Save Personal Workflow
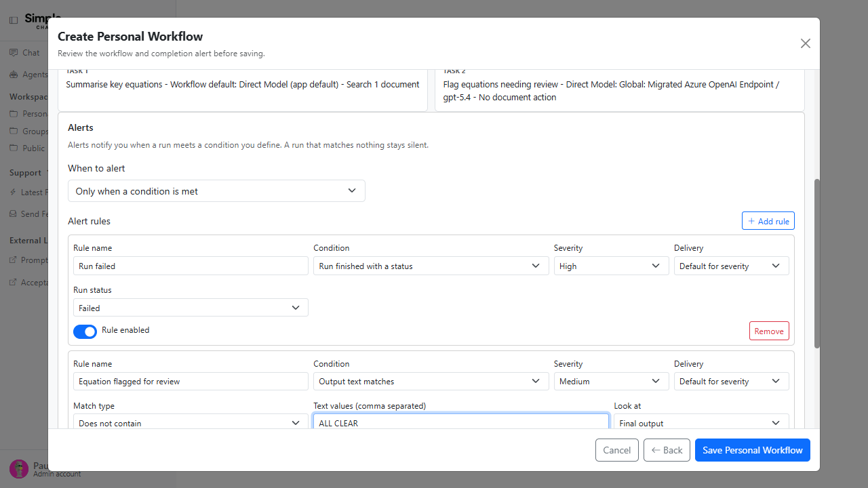Viewport: 868px width, 488px height. (x=753, y=450)
